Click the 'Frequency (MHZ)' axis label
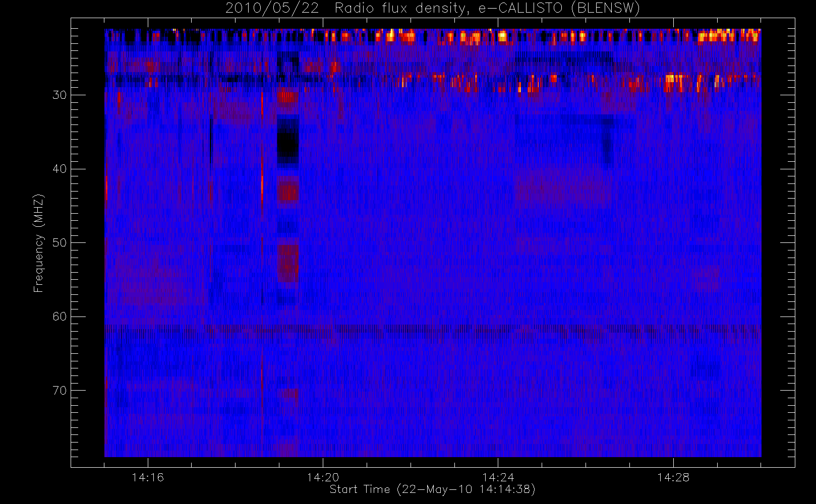Screen dimensions: 816x504 click(x=39, y=243)
